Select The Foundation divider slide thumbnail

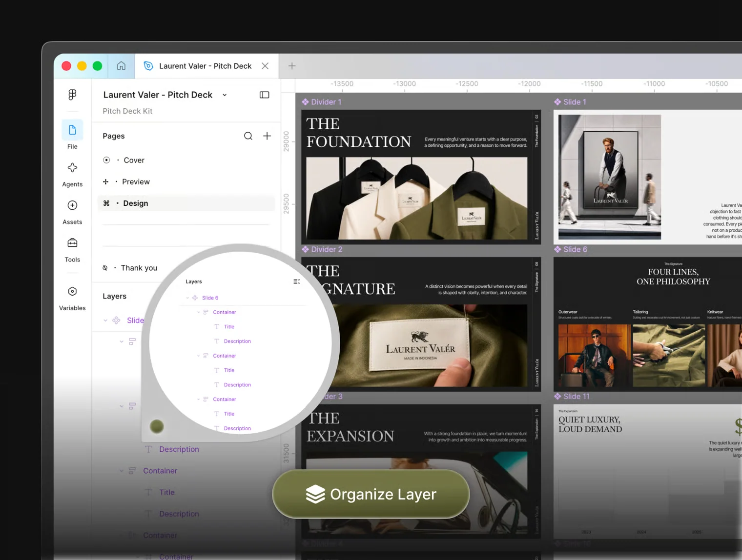coord(421,177)
